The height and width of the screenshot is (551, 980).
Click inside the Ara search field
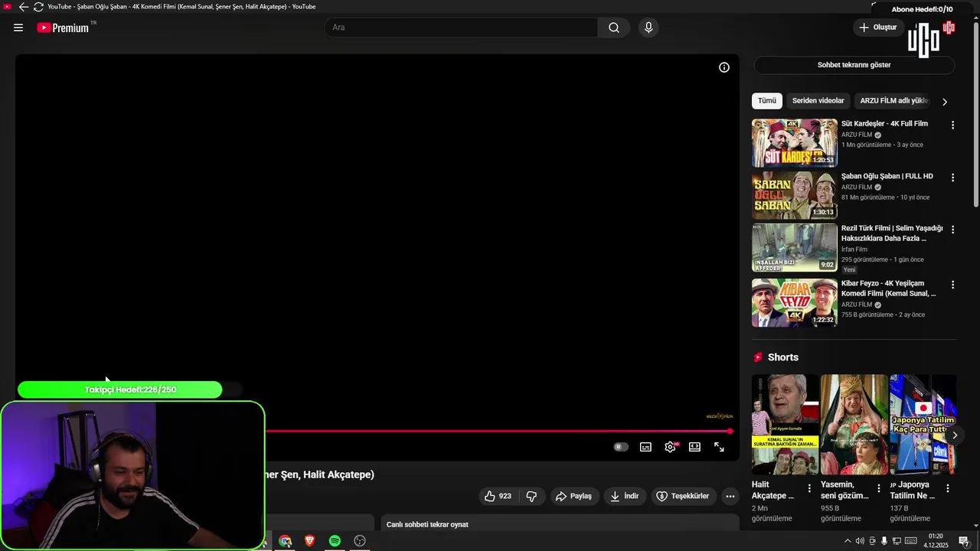(461, 28)
